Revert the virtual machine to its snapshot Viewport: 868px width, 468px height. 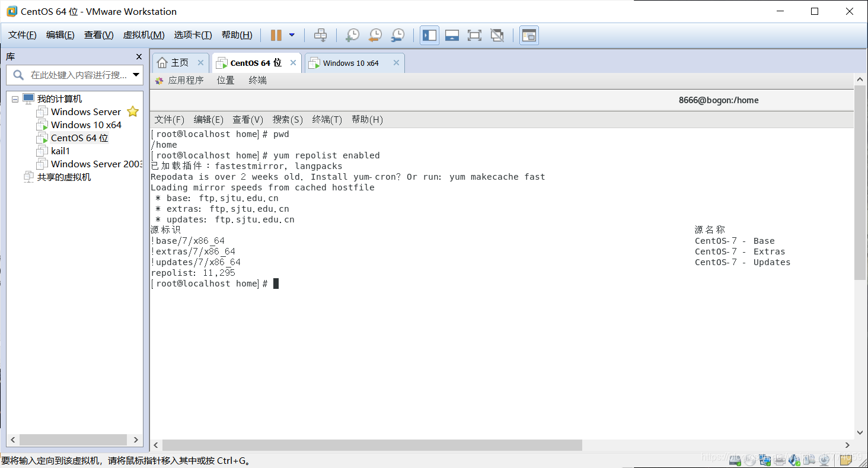tap(375, 36)
